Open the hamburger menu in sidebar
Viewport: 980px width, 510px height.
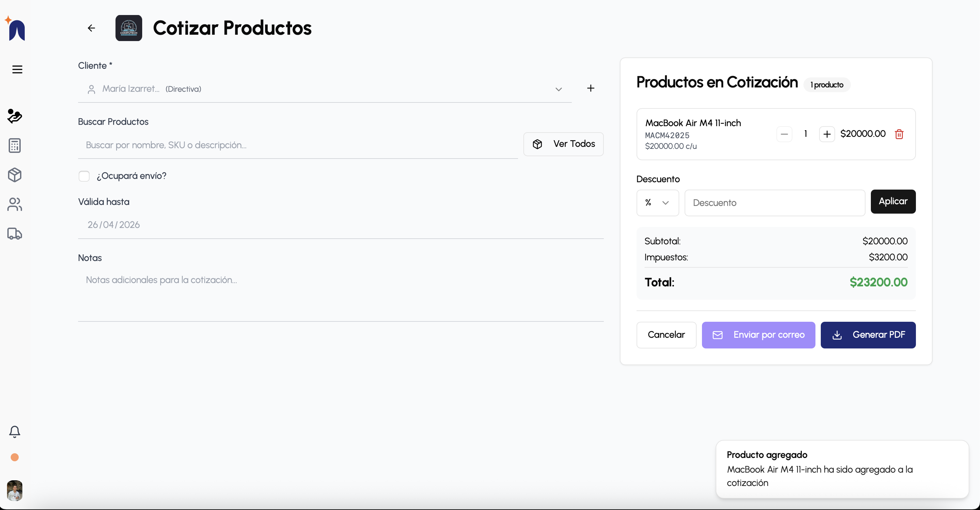coord(17,70)
